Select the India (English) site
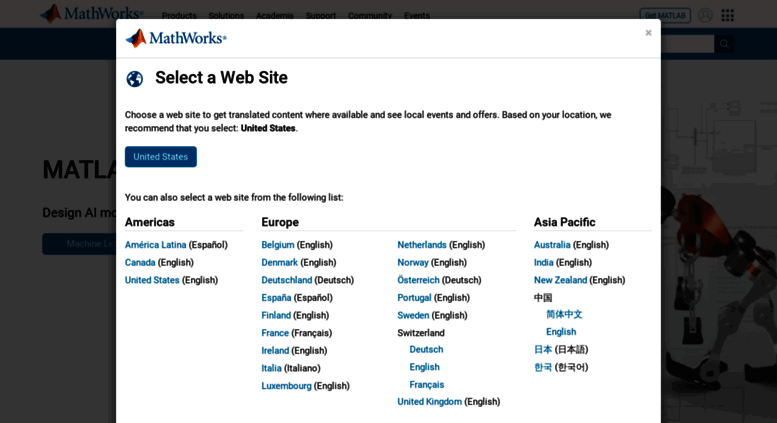The height and width of the screenshot is (423, 777). (544, 263)
